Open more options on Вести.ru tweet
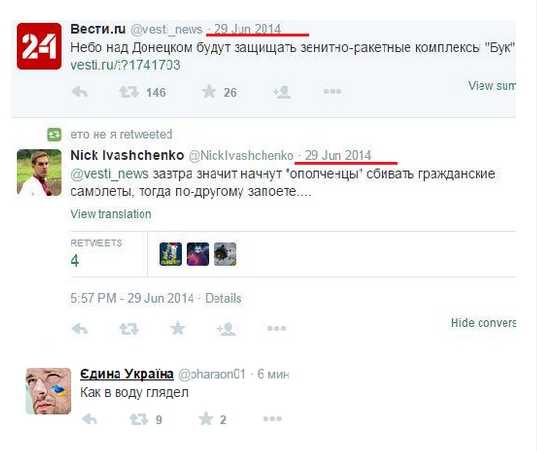The width and height of the screenshot is (537, 451). click(x=332, y=91)
